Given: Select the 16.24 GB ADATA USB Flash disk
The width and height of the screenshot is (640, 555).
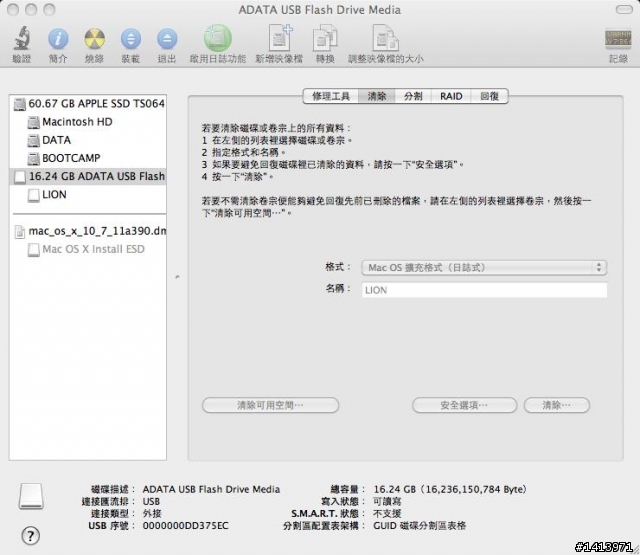Looking at the screenshot, I should [88, 176].
